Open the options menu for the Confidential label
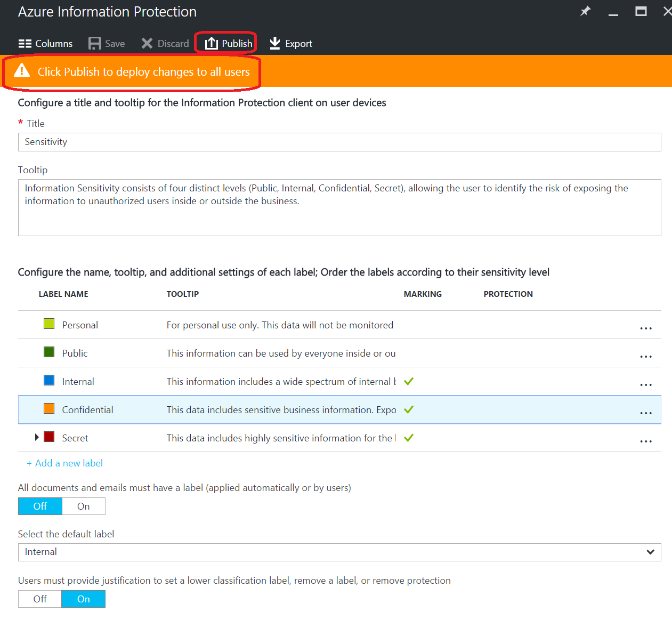 (x=646, y=413)
